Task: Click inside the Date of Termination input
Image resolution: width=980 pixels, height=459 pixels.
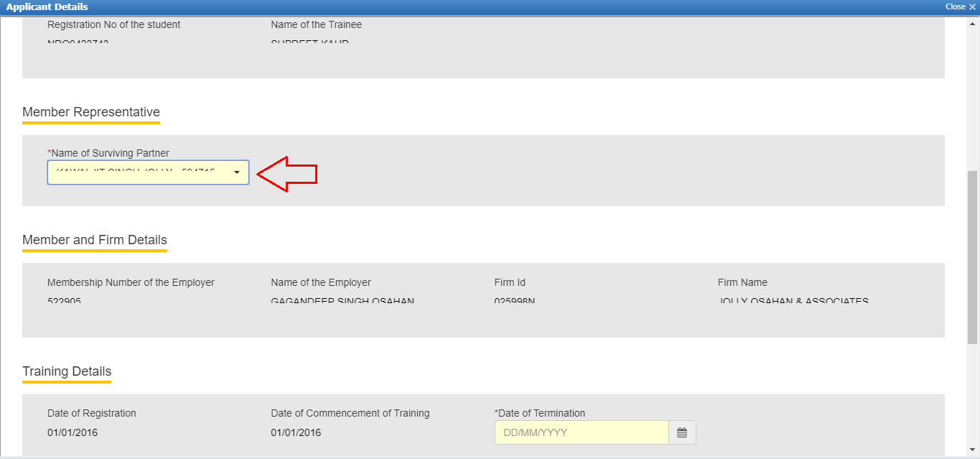Action: click(x=582, y=432)
